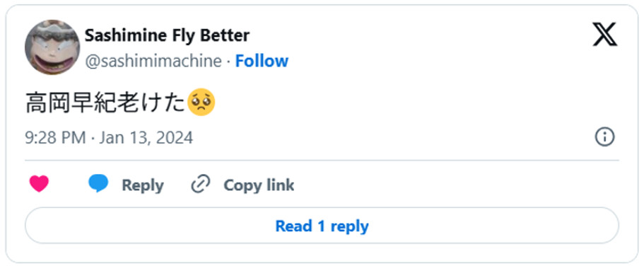Image resolution: width=644 pixels, height=273 pixels.
Task: Click the middle dot separator before Follow
Action: tap(228, 62)
